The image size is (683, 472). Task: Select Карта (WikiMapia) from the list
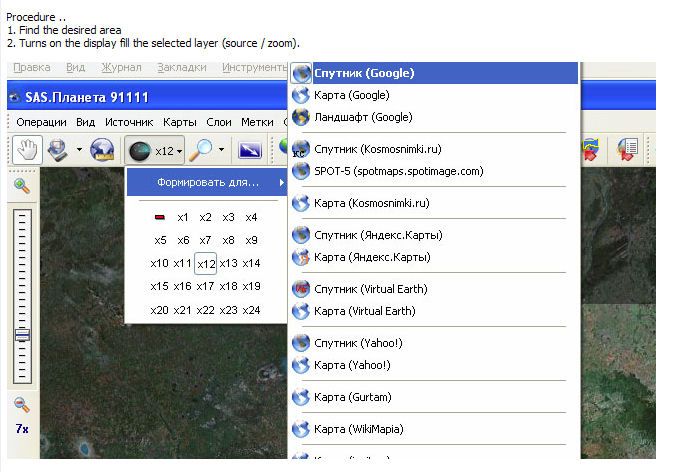coord(358,429)
